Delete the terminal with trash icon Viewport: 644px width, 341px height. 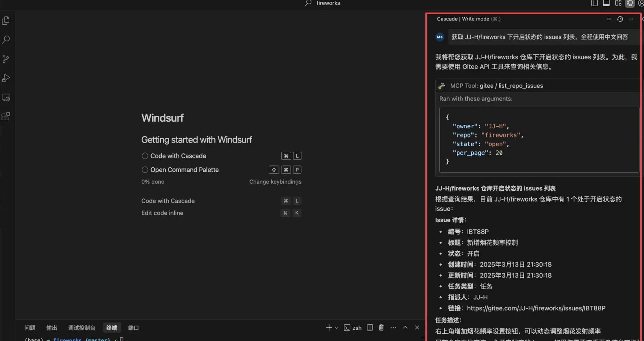pyautogui.click(x=381, y=328)
